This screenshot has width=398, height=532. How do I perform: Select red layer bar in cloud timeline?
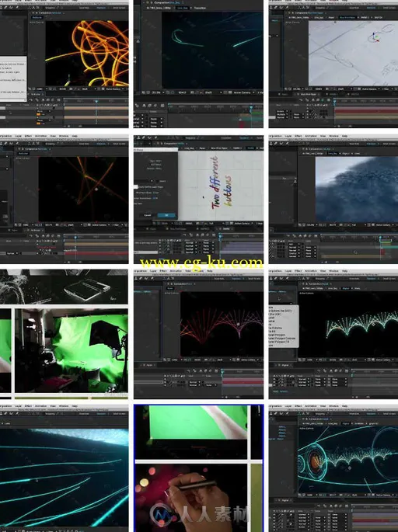382,252
